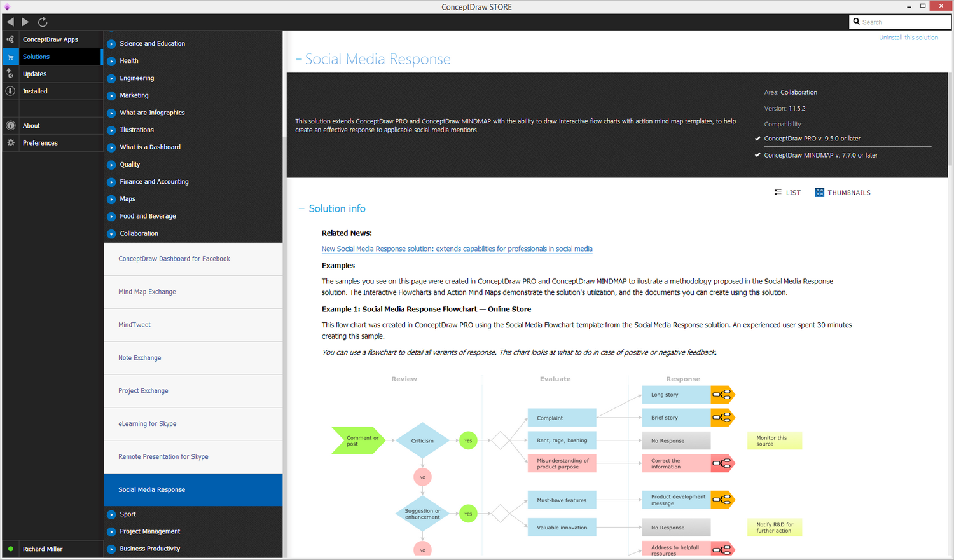The width and height of the screenshot is (954, 560).
Task: Click inside the Search field
Action: coord(900,22)
